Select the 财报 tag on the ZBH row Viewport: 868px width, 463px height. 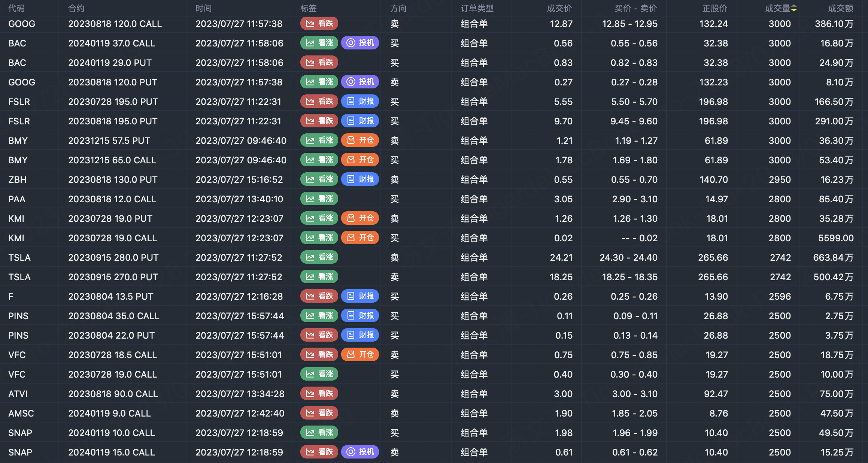(360, 179)
